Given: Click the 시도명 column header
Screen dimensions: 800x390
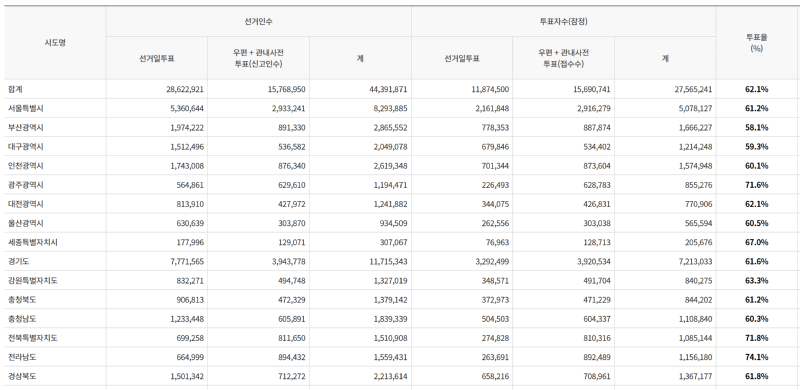Looking at the screenshot, I should point(55,43).
